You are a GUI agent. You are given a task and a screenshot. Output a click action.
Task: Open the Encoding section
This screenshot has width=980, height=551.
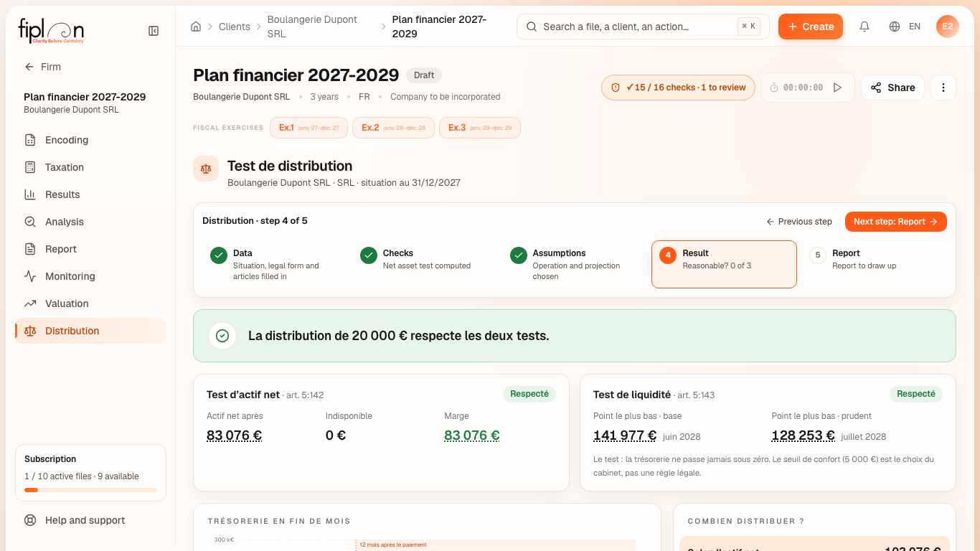click(x=91, y=140)
